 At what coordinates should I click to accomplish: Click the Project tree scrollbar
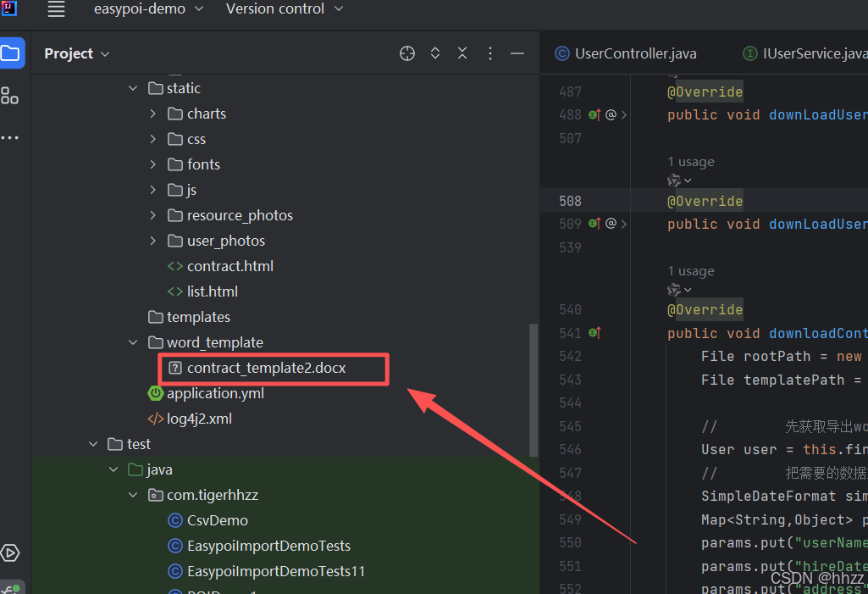click(534, 390)
